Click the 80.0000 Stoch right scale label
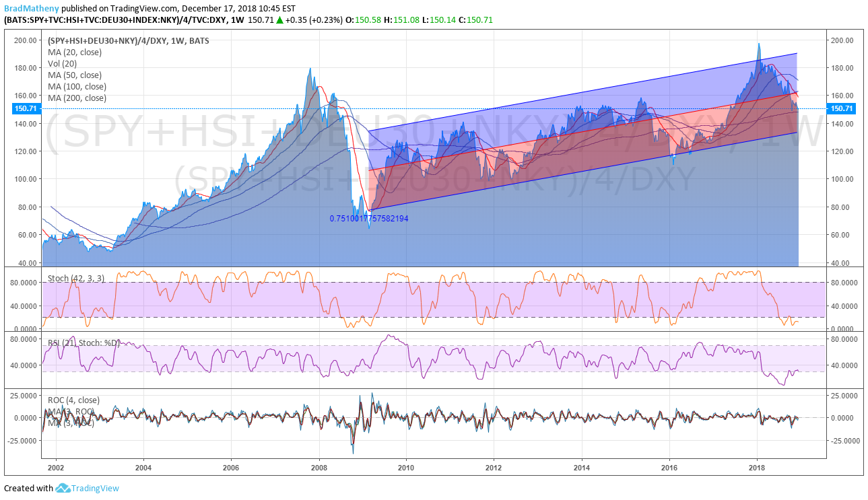 click(845, 283)
